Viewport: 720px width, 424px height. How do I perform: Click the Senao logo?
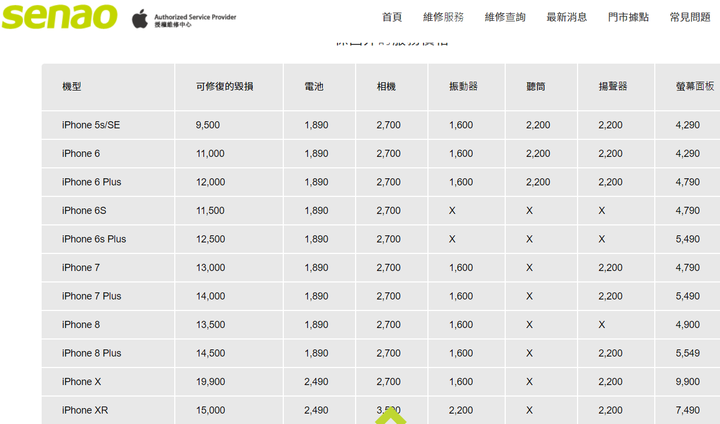(59, 17)
